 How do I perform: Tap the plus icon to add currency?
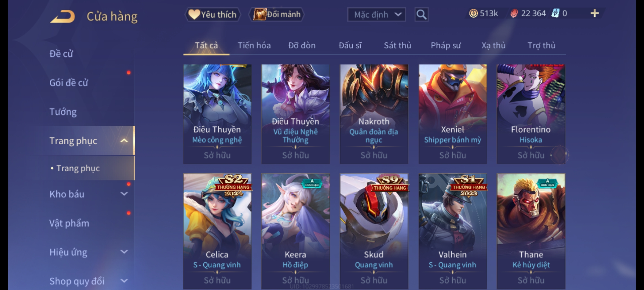tap(595, 13)
